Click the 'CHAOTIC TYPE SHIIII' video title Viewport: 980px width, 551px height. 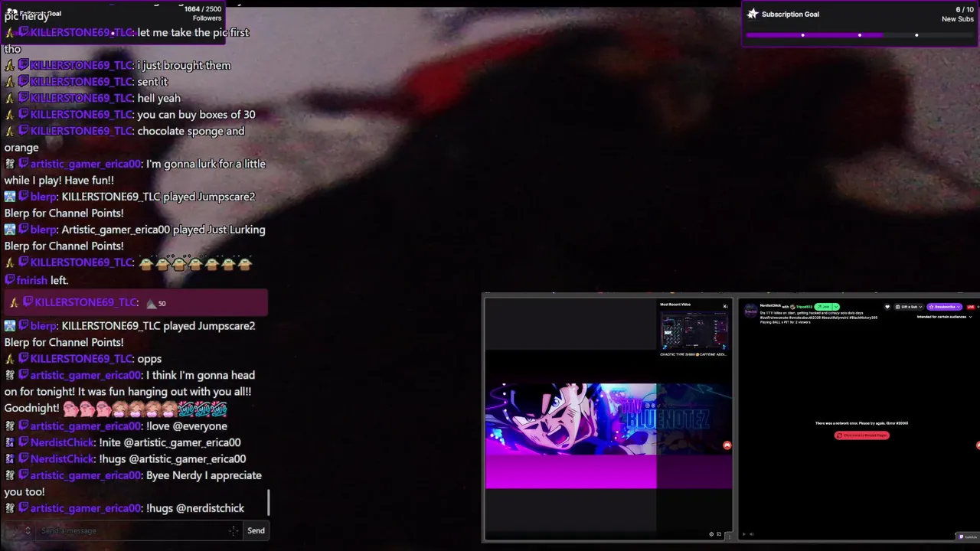(x=694, y=354)
